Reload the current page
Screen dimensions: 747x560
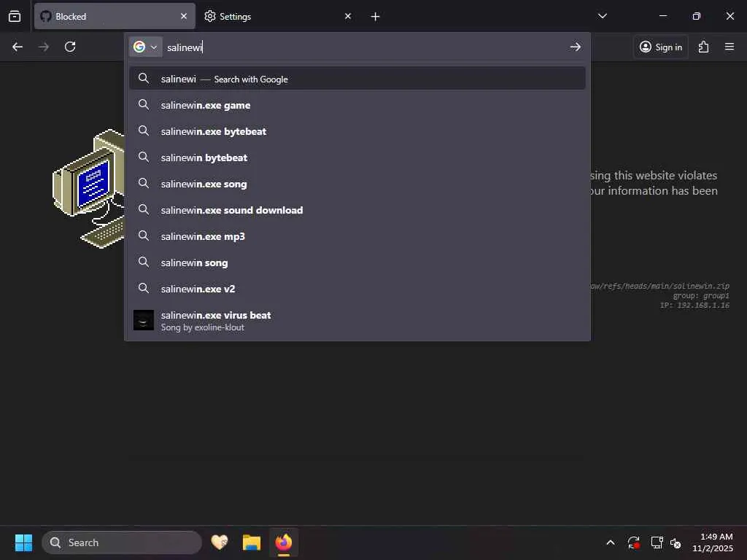coord(70,47)
